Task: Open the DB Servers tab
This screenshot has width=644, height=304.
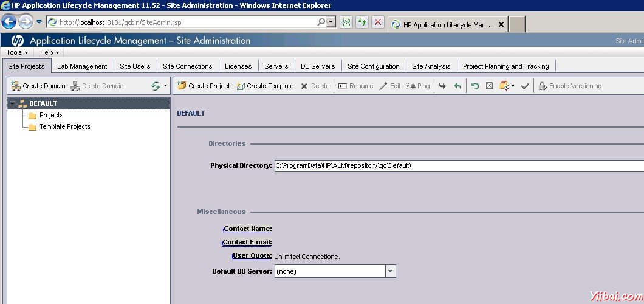Action: tap(318, 66)
